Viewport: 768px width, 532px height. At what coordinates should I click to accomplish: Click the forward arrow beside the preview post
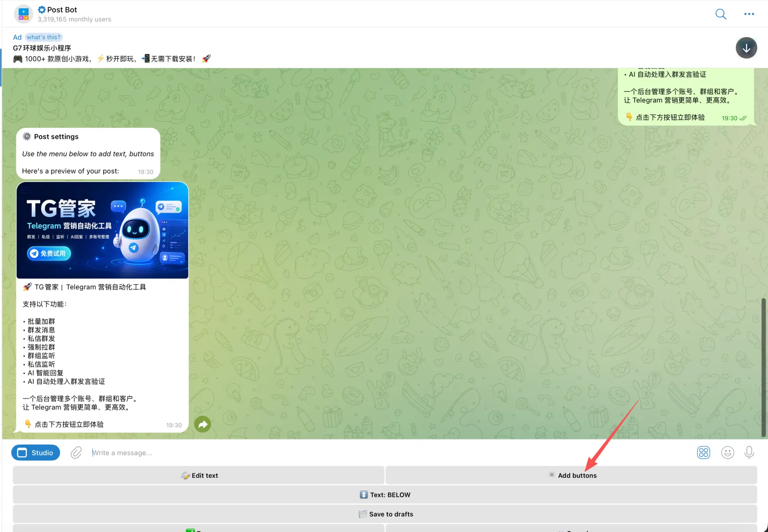click(203, 424)
